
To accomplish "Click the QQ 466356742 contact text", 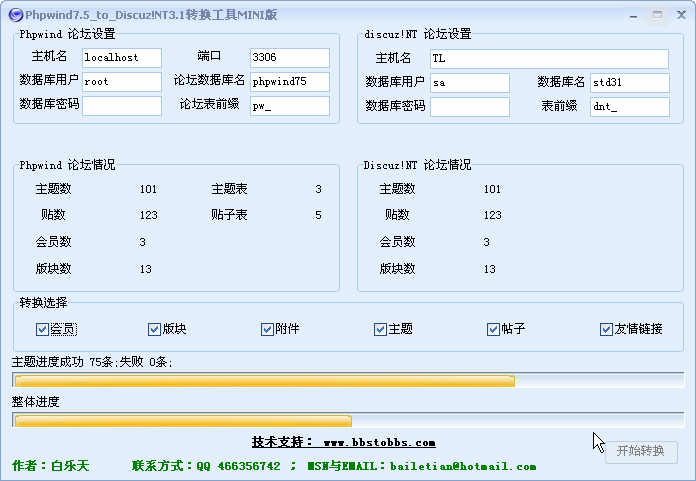I will pyautogui.click(x=238, y=466).
